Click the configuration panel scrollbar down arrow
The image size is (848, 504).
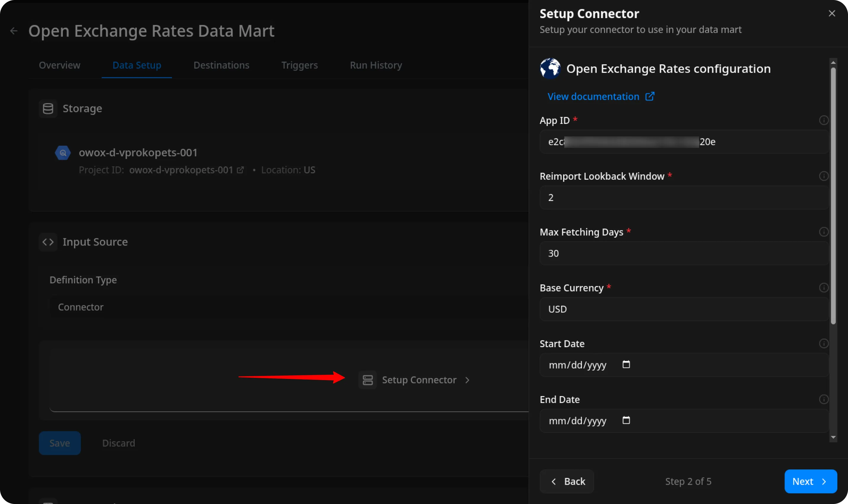833,437
